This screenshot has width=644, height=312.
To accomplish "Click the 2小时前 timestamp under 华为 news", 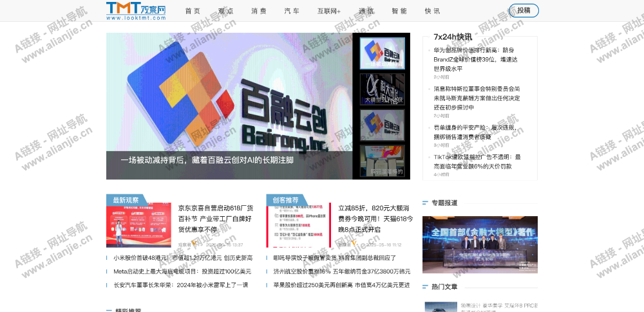I will (442, 77).
